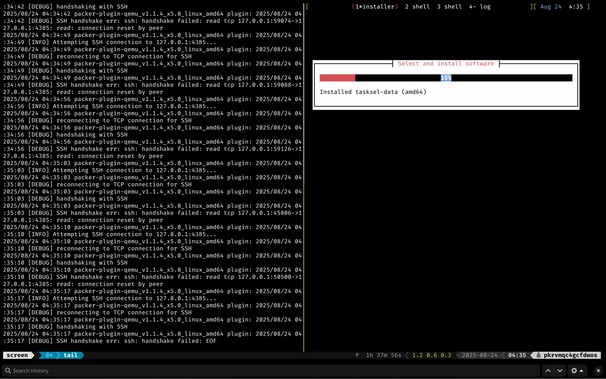Click the magnifier icon in Search History
Viewport: 606px width, 379px height.
tap(8, 371)
